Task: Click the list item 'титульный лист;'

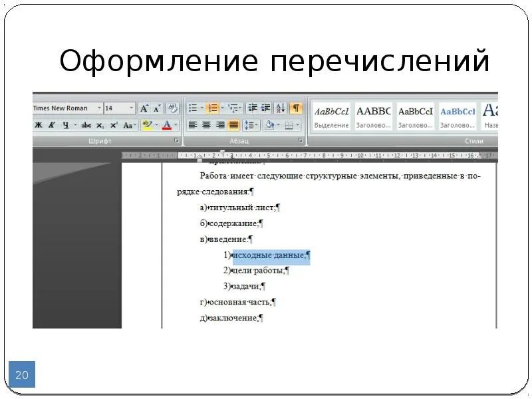Action: click(243, 207)
